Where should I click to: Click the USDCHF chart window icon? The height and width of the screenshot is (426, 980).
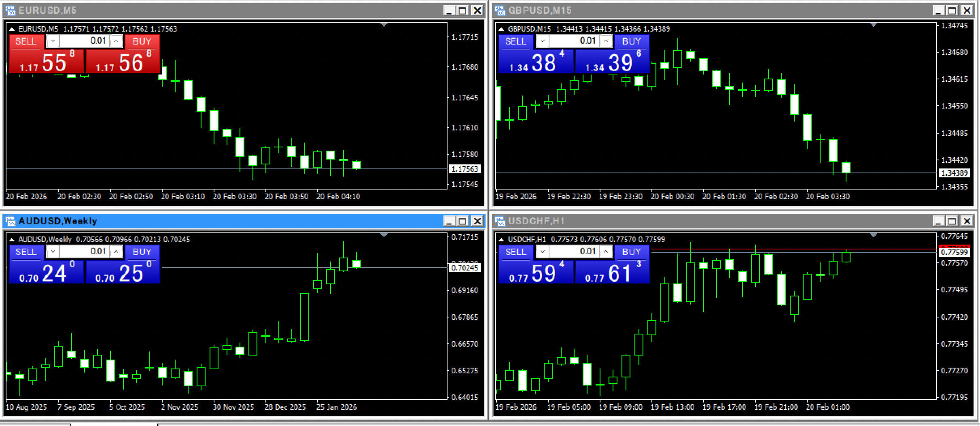coord(500,221)
